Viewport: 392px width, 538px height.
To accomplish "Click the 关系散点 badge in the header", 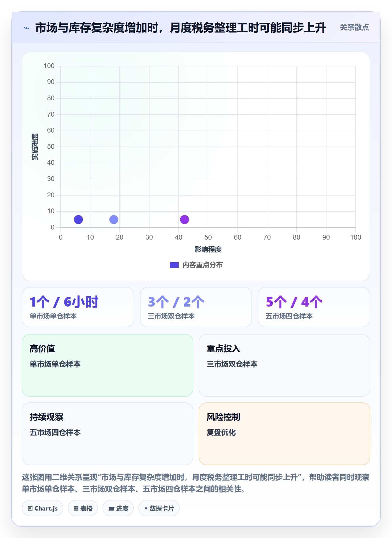I will tap(354, 27).
